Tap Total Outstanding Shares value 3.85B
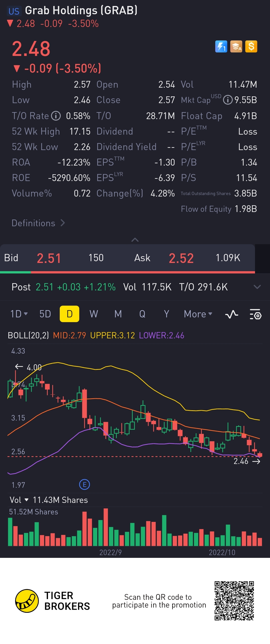 click(245, 193)
